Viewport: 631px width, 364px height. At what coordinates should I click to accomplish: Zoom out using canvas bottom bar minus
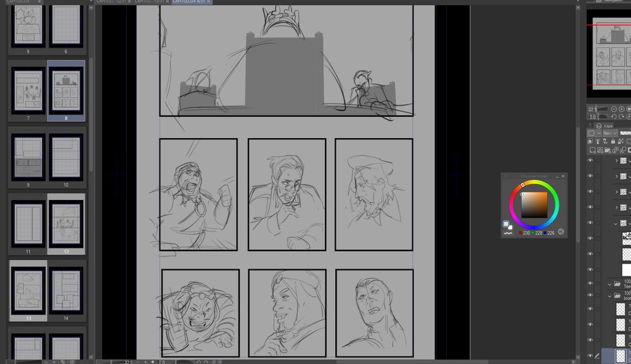point(138,362)
